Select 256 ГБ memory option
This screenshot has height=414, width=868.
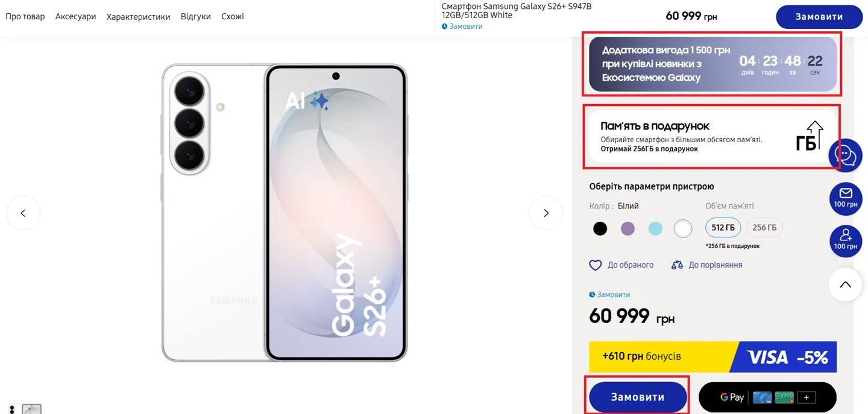click(x=764, y=228)
